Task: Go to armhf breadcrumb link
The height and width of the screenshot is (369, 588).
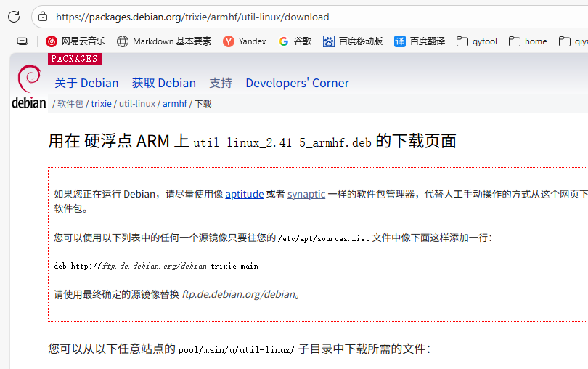Action: point(175,104)
